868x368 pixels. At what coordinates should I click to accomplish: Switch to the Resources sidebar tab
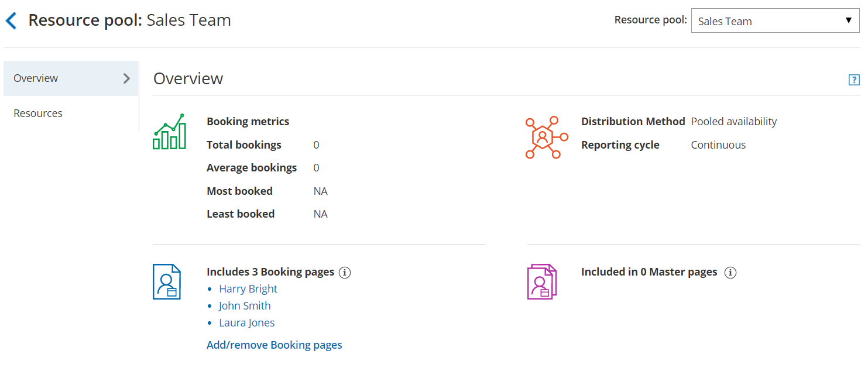click(38, 114)
